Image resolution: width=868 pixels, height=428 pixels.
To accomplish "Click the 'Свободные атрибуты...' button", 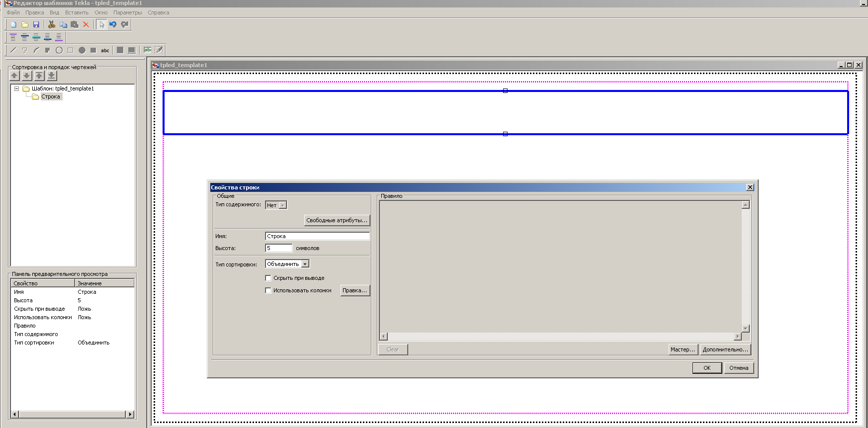I will (337, 220).
